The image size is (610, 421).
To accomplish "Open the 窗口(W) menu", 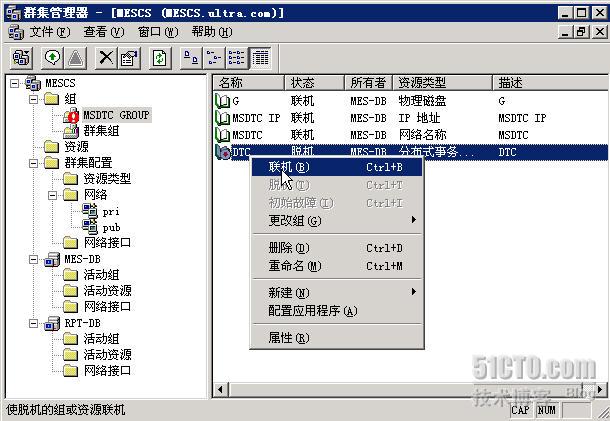I will click(158, 32).
